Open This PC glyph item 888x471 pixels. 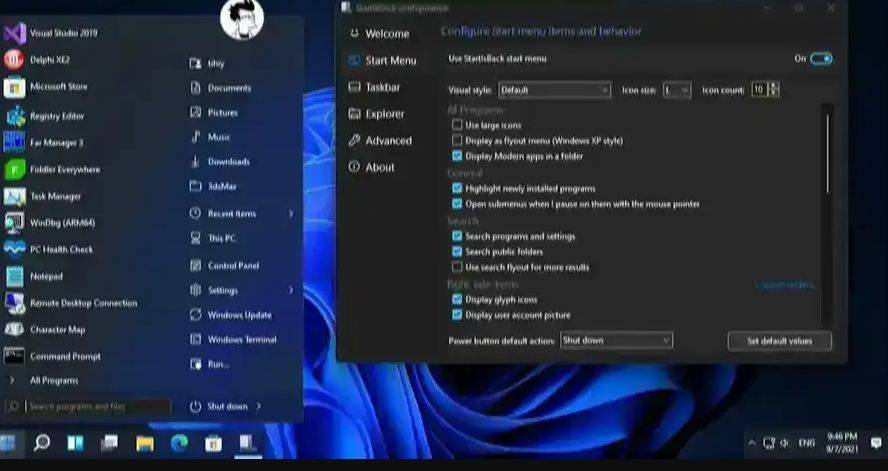point(195,238)
